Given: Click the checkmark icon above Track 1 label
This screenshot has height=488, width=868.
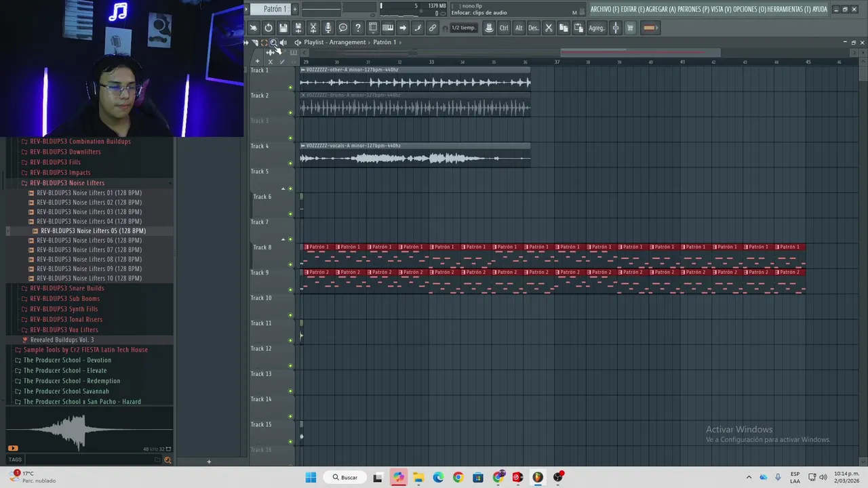Looking at the screenshot, I should coord(282,62).
